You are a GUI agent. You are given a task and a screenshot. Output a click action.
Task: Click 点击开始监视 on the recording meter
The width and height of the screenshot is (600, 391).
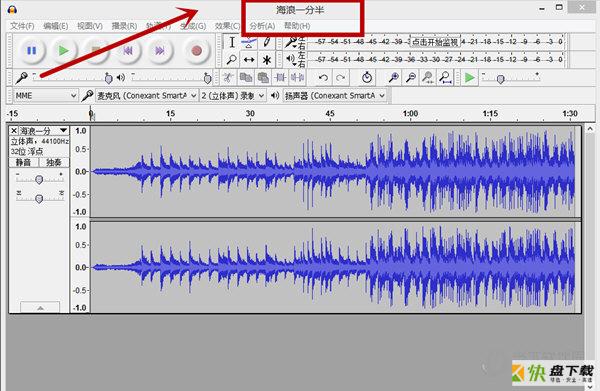coord(435,42)
